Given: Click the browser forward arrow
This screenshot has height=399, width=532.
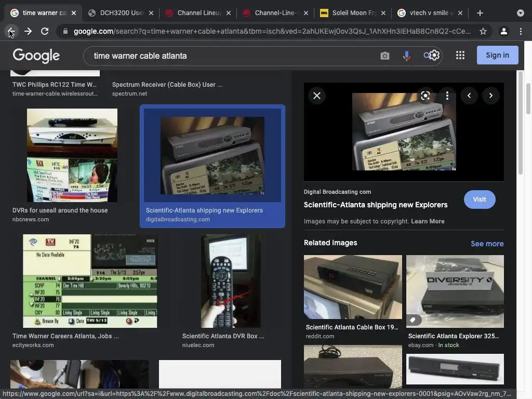Looking at the screenshot, I should point(28,31).
